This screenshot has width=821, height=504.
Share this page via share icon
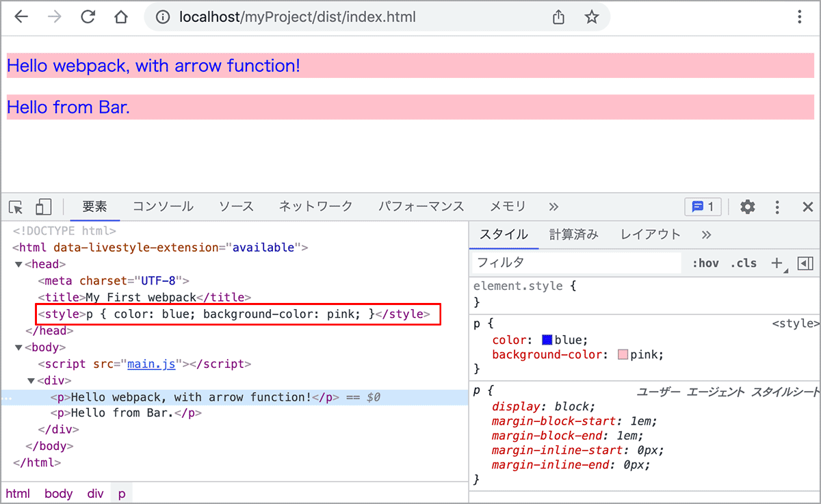tap(558, 17)
